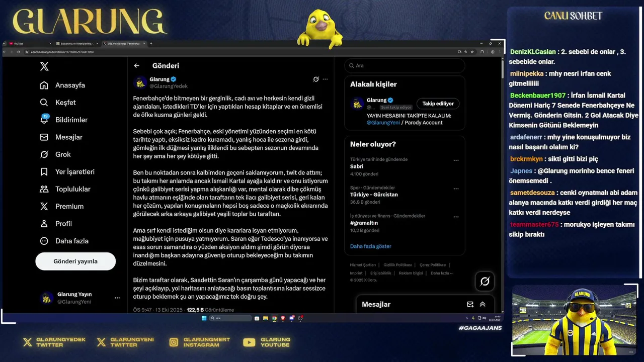The width and height of the screenshot is (644, 362).
Task: Click the browser address bar URL
Action: coord(62,52)
